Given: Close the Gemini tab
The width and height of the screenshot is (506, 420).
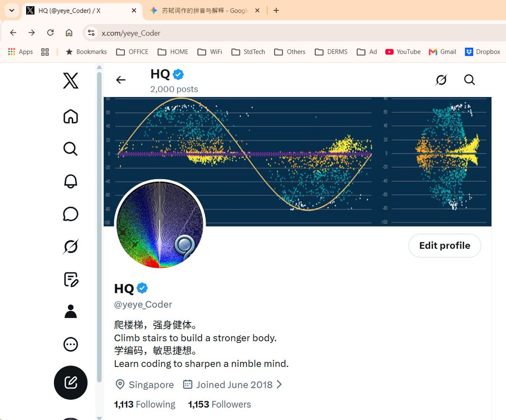Looking at the screenshot, I should [257, 11].
